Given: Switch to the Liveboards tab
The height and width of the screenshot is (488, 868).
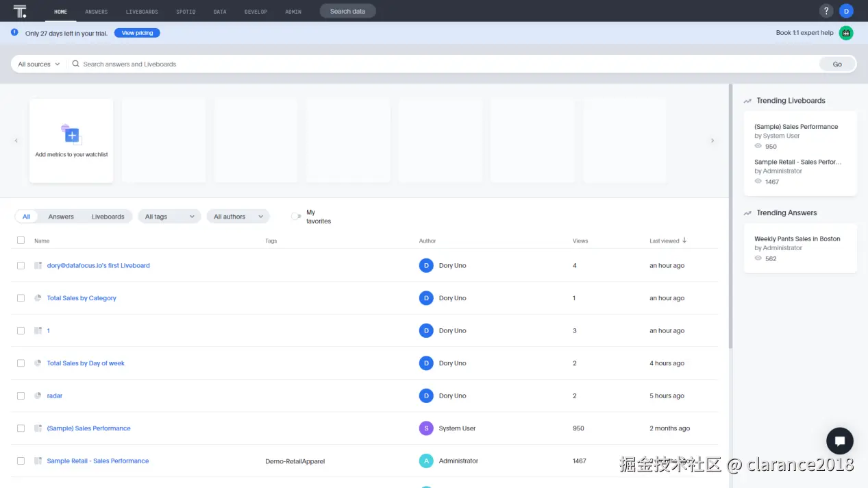Looking at the screenshot, I should [x=108, y=216].
